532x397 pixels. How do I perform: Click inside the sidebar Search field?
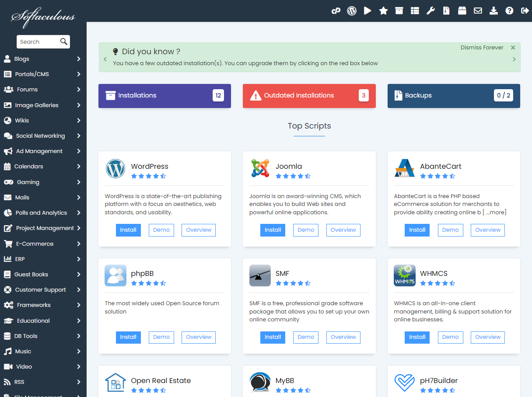[x=39, y=42]
